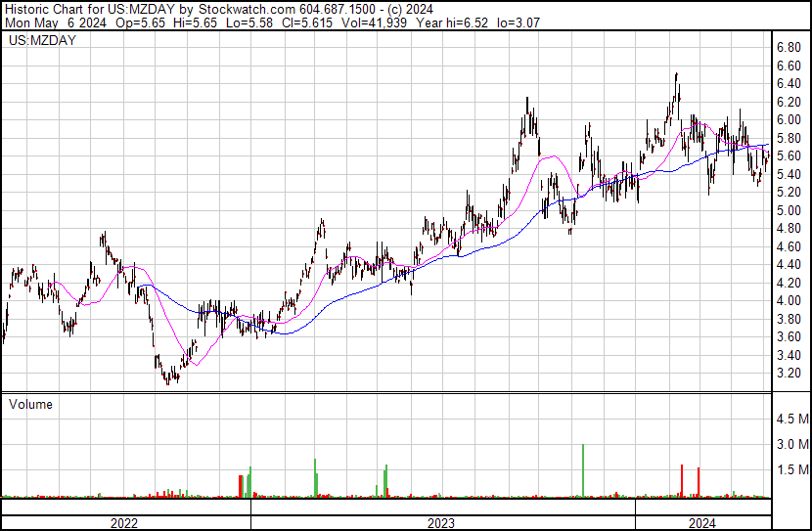Click the 6.80 price axis label

tap(789, 47)
